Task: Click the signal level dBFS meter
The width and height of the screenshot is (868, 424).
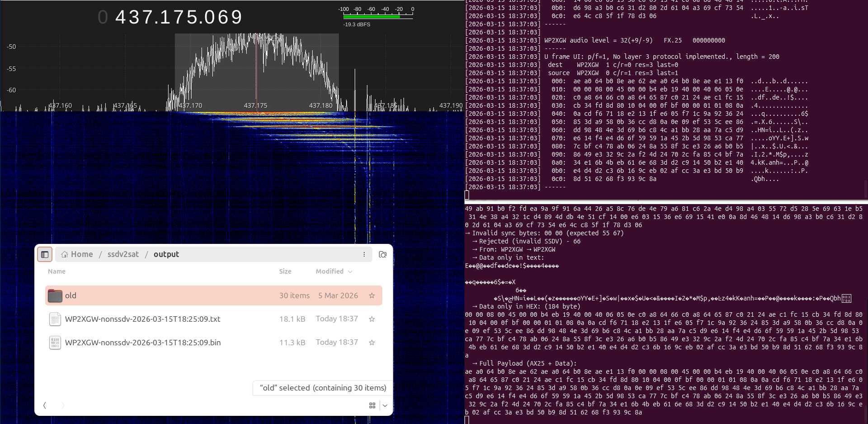Action: click(x=377, y=16)
